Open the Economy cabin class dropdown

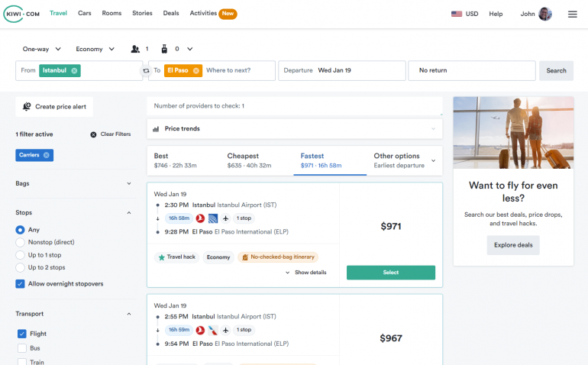tap(95, 49)
